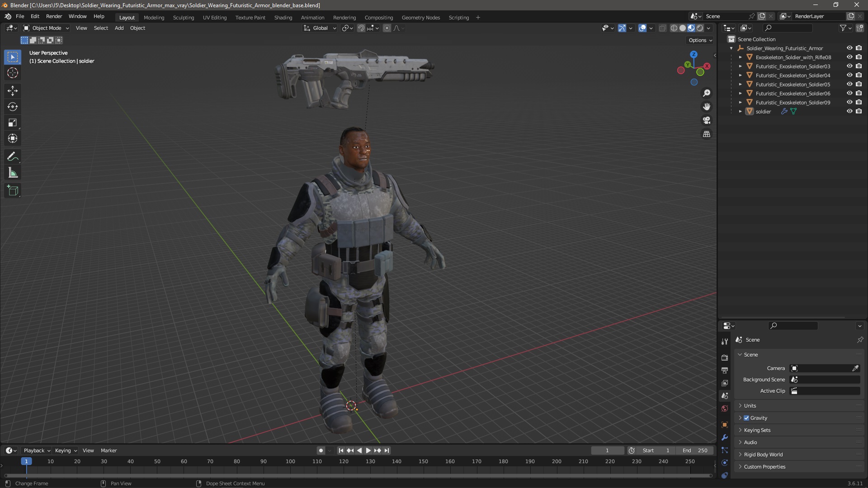Expand the Units panel
The height and width of the screenshot is (488, 868).
(750, 406)
